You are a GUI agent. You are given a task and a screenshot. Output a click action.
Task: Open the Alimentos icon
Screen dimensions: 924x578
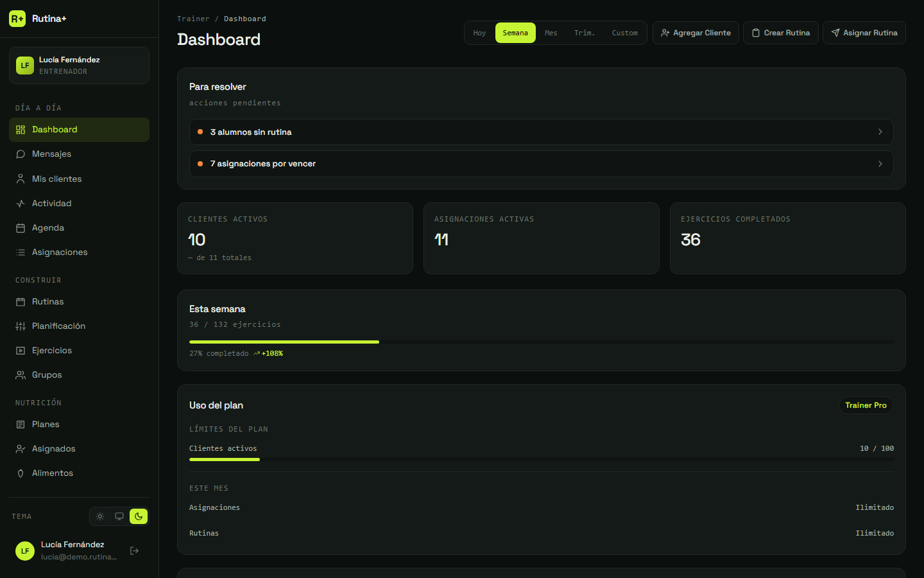click(21, 473)
